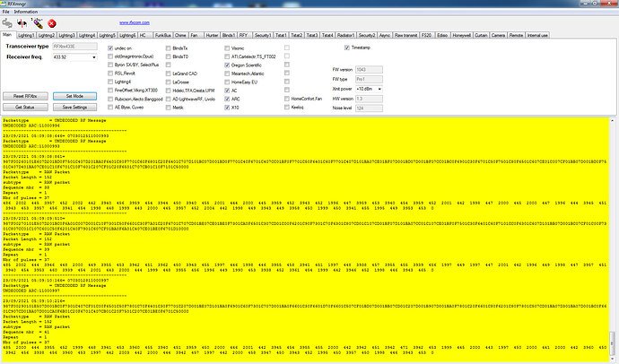Image resolution: width=619 pixels, height=364 pixels.
Task: Enable the Mertik checkbox
Action: coord(169,108)
